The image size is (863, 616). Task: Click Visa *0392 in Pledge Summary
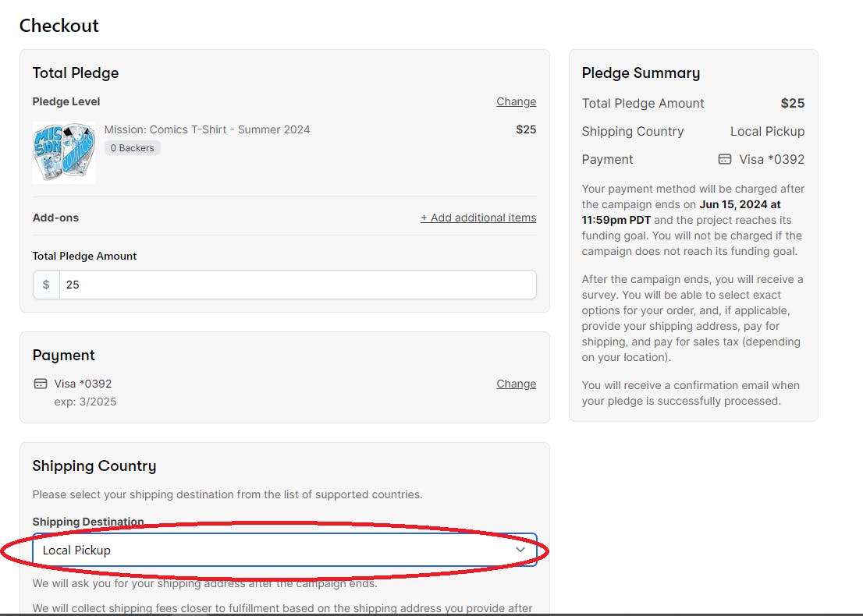click(771, 159)
